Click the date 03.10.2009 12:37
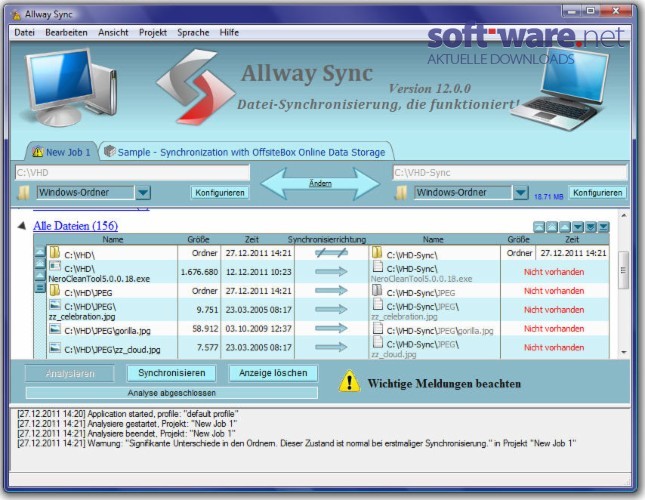The width and height of the screenshot is (645, 500). click(x=258, y=329)
